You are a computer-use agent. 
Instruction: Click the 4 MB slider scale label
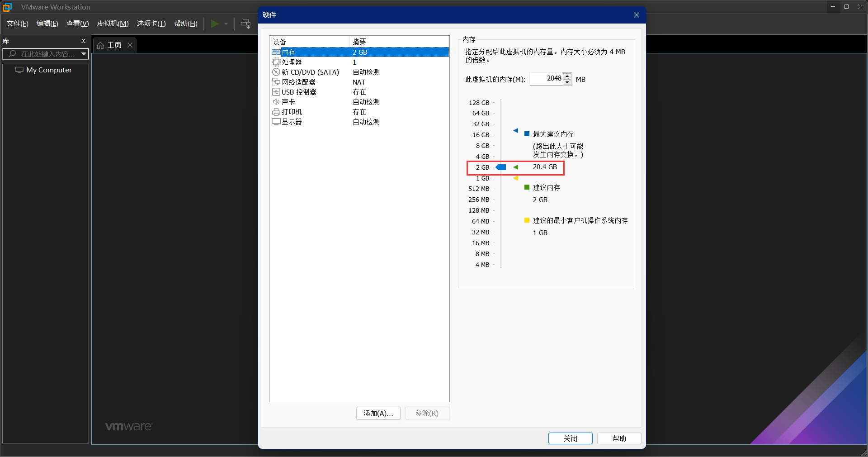click(x=482, y=265)
